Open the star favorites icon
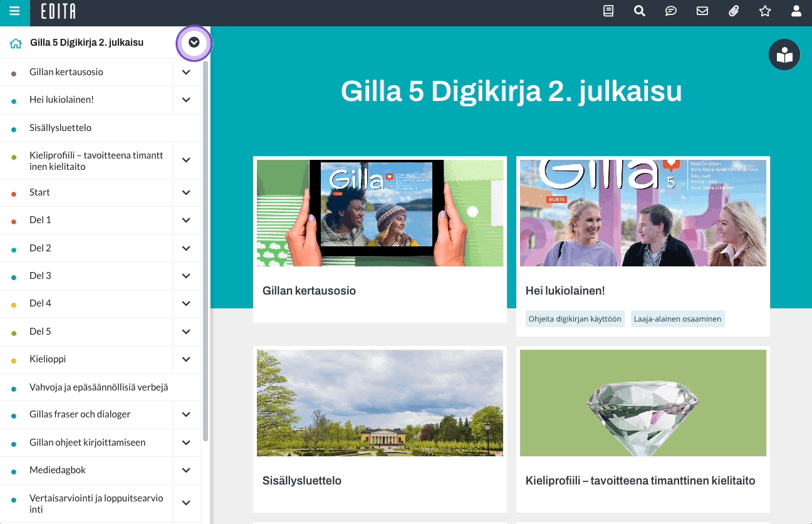This screenshot has height=524, width=812. tap(765, 11)
